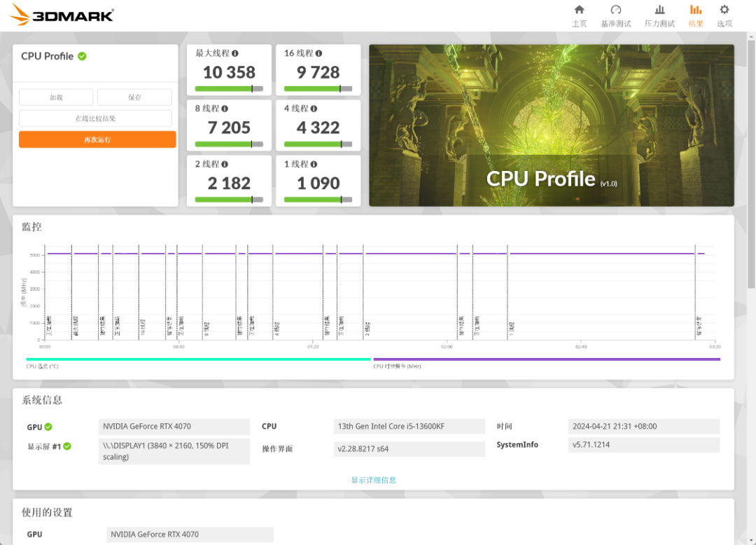Click the 13th Gen Intel Core i5-13600KF field
Image resolution: width=756 pixels, height=545 pixels.
coord(409,427)
